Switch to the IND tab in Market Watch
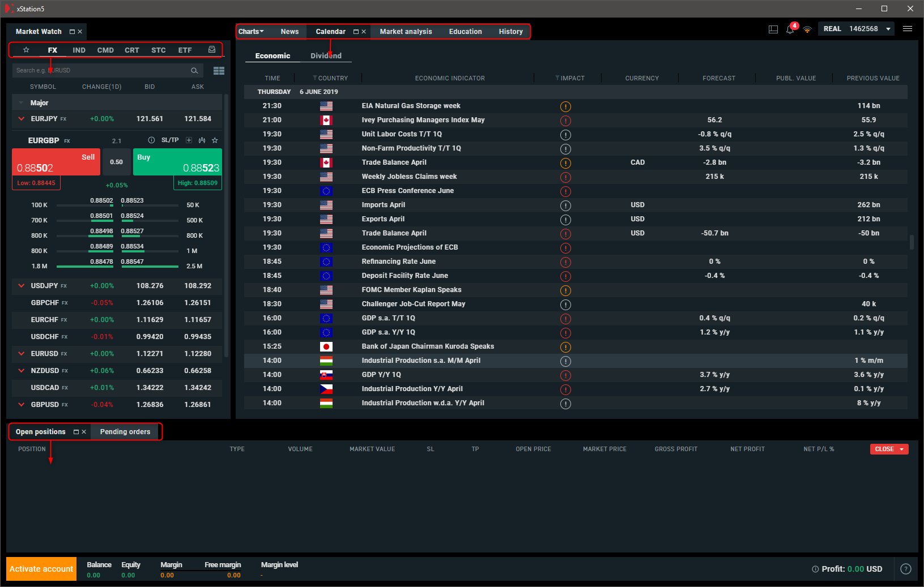This screenshot has height=587, width=924. point(79,50)
